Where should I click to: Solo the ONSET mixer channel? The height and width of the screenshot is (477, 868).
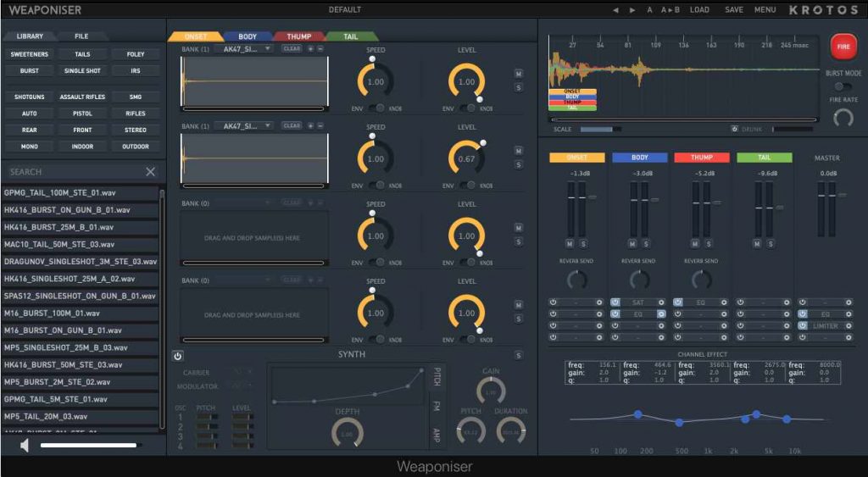tap(583, 244)
